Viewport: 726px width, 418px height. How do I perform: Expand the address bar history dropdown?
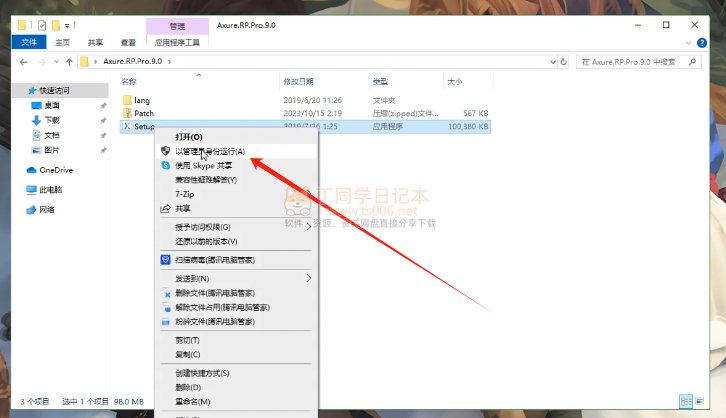coord(553,62)
